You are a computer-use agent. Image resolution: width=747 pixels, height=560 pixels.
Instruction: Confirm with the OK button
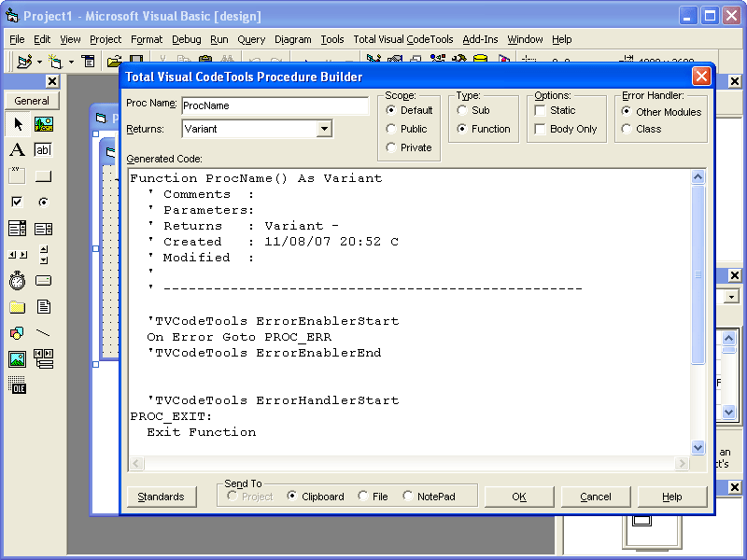click(x=519, y=497)
